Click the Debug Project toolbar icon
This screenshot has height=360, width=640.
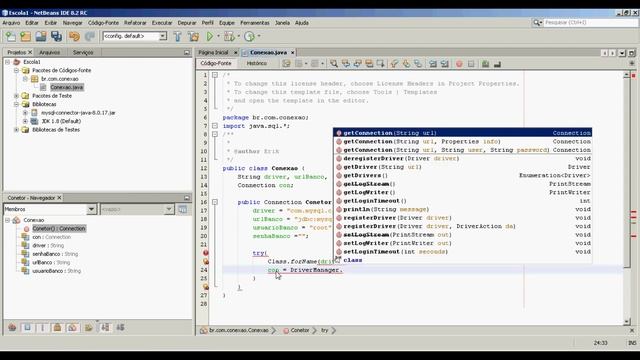tap(229, 36)
